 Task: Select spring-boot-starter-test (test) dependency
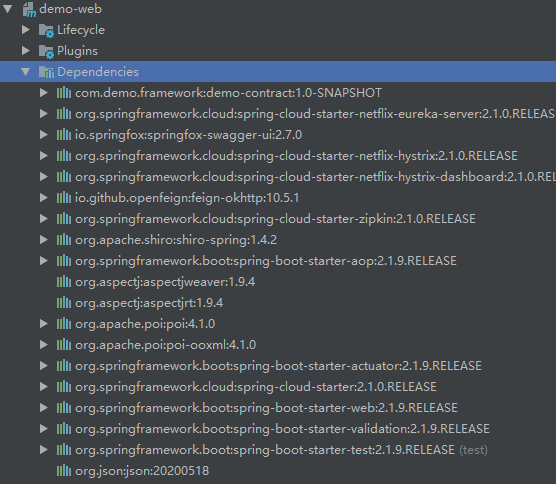(281, 450)
